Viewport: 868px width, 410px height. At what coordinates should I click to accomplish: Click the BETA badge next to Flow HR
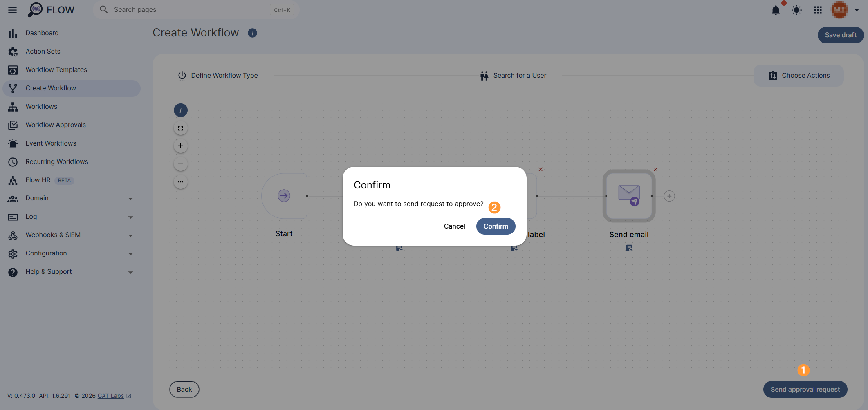click(x=64, y=181)
